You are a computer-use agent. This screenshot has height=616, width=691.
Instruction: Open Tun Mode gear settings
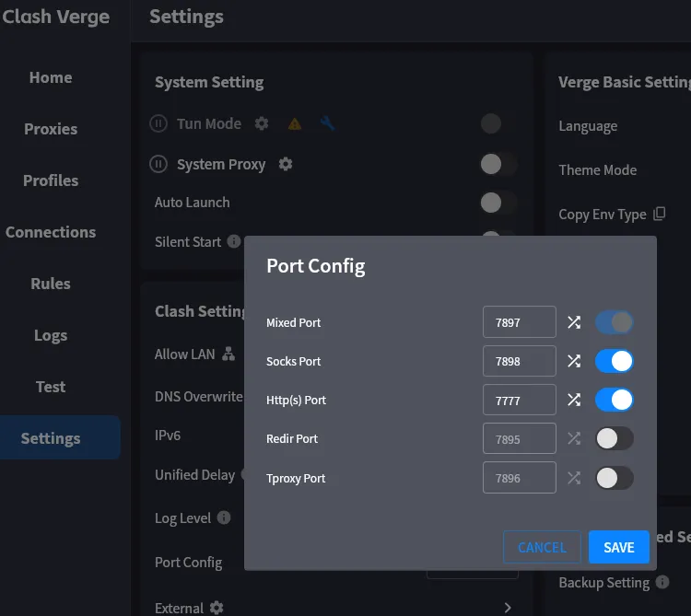tap(262, 123)
